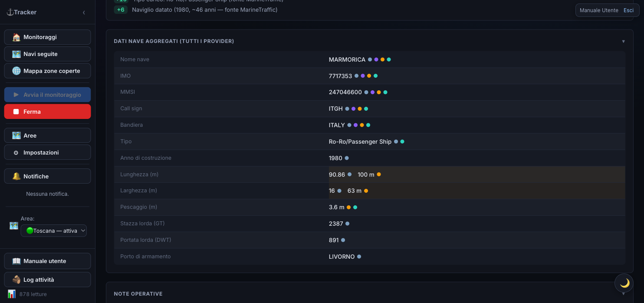Toggle dark mode moon icon
Image resolution: width=644 pixels, height=303 pixels.
pyautogui.click(x=624, y=283)
